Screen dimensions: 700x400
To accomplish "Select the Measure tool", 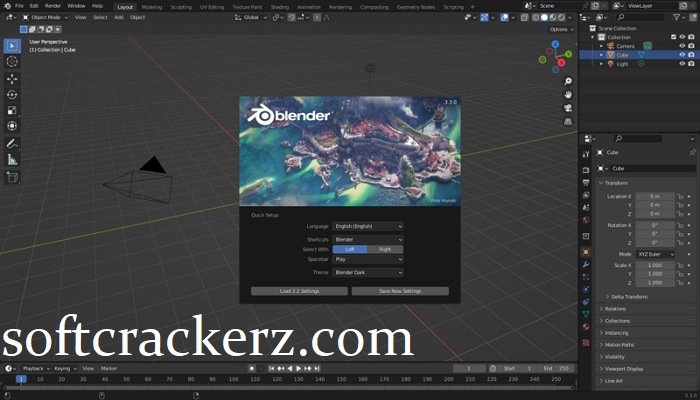I will click(12, 159).
